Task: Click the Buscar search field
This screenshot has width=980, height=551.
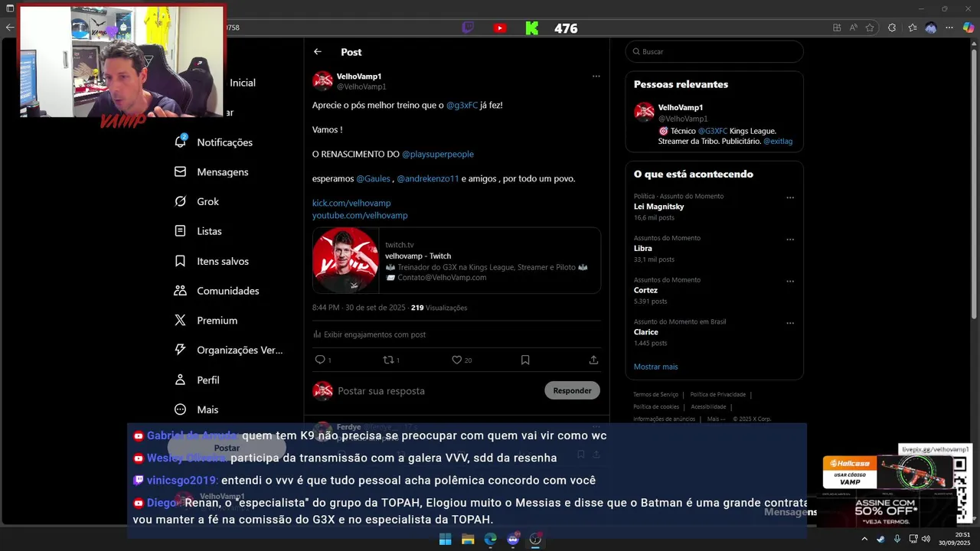Action: pos(714,51)
